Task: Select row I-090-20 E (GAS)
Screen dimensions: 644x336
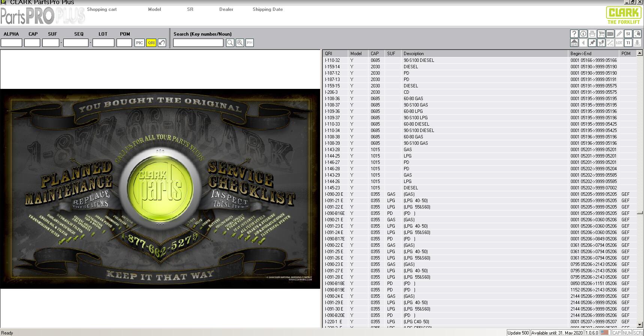Action: coord(480,194)
